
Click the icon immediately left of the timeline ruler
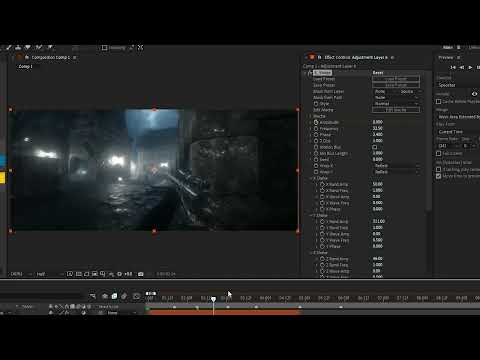click(x=136, y=296)
